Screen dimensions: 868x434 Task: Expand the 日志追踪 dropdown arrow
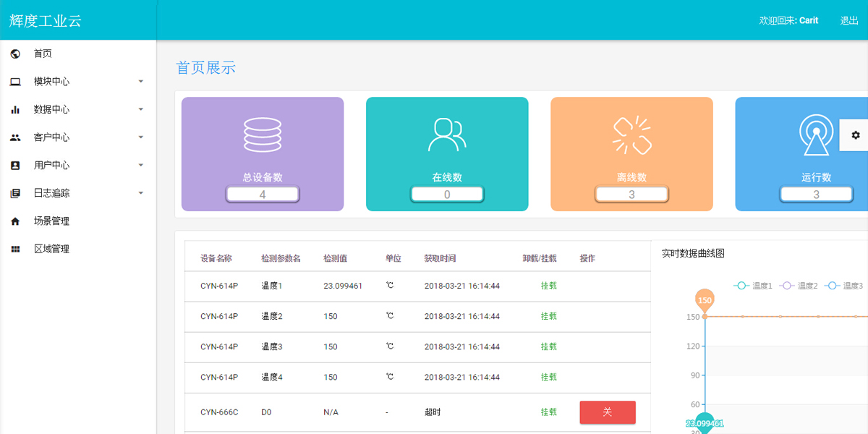[141, 193]
